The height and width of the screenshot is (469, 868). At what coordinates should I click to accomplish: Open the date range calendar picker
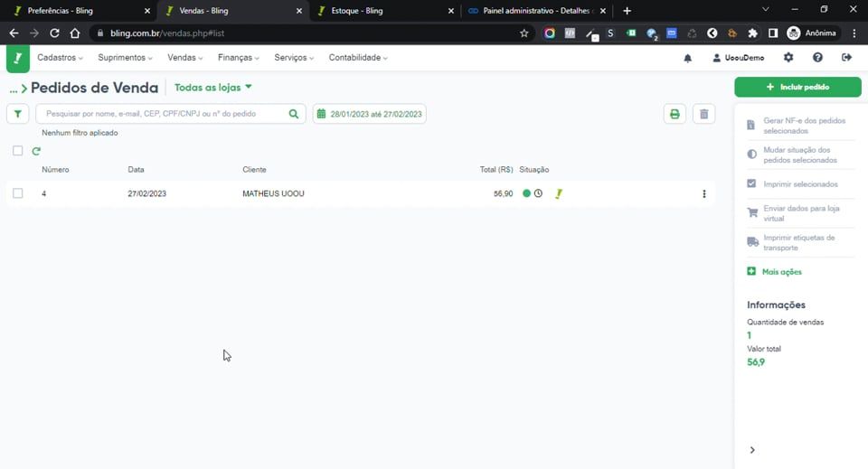[x=369, y=114]
